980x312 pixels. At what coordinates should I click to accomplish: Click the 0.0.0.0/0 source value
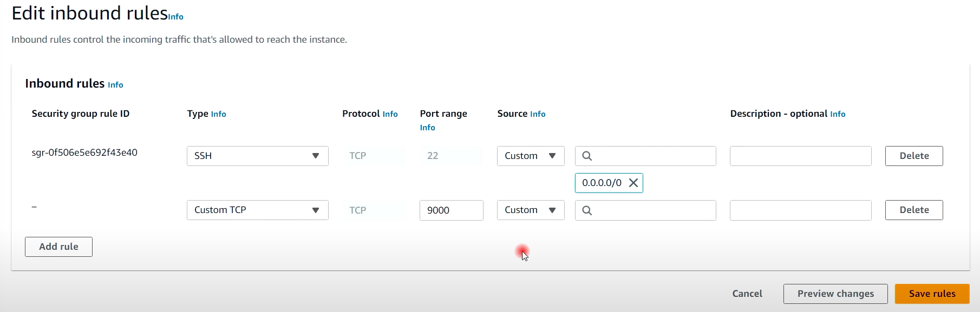point(602,183)
